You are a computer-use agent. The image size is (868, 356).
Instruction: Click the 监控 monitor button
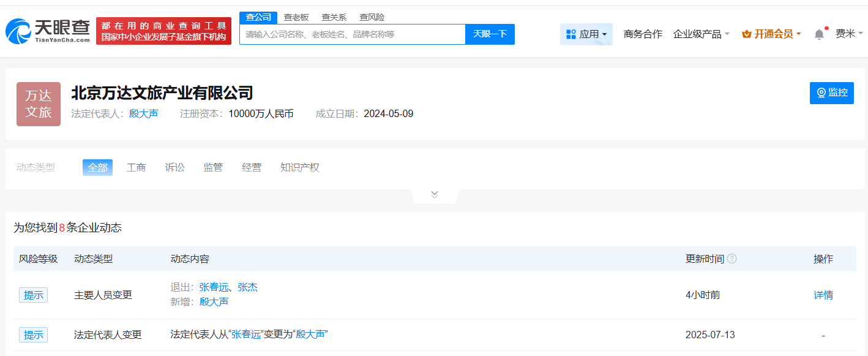pos(832,93)
